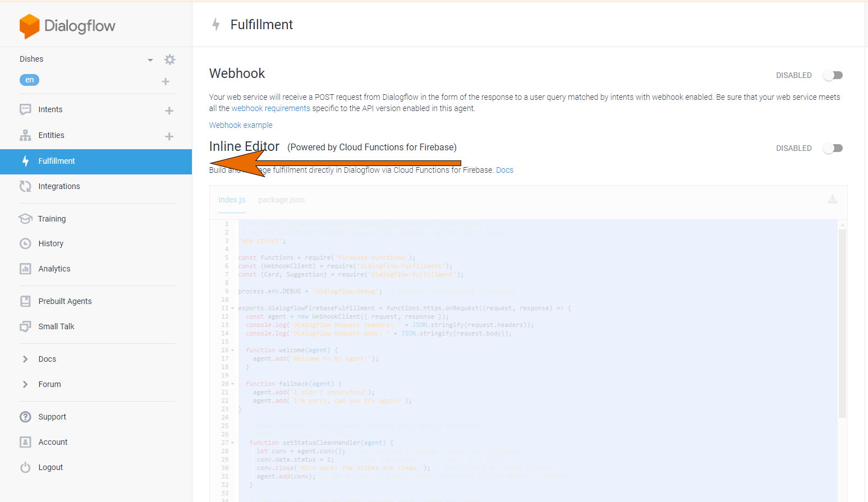Screen dimensions: 868x502
Task: Click the Intents speech bubble icon
Action: (x=25, y=109)
